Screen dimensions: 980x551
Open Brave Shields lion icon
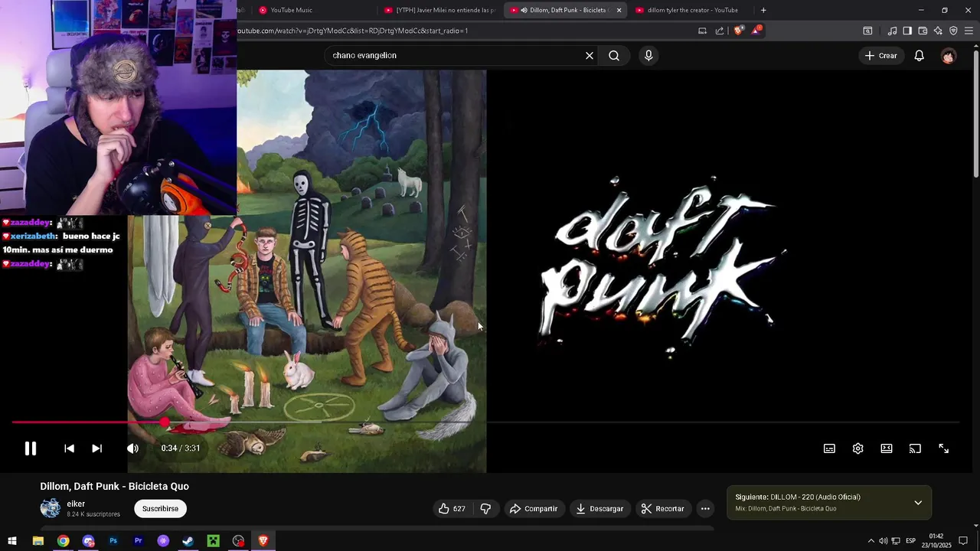738,31
